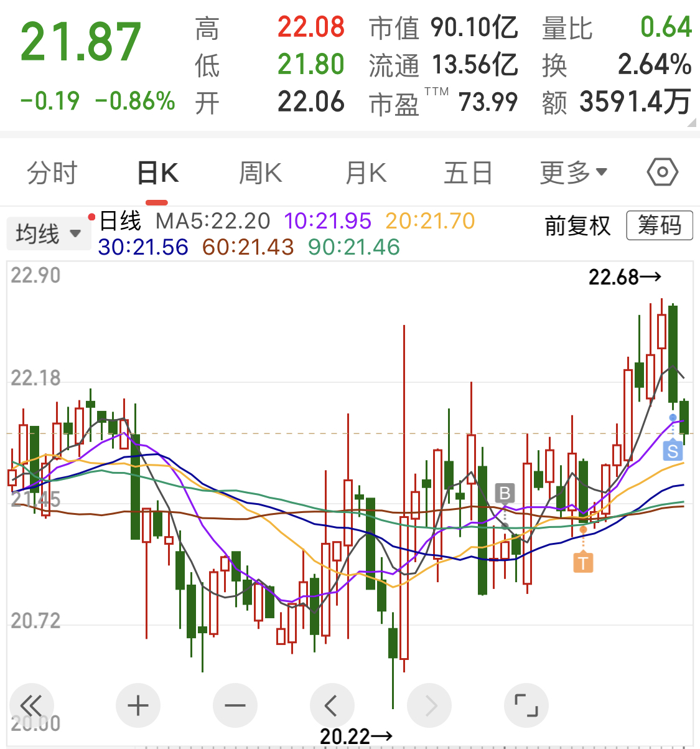Click y-axis label 20.72
The height and width of the screenshot is (749, 700).
tap(35, 621)
